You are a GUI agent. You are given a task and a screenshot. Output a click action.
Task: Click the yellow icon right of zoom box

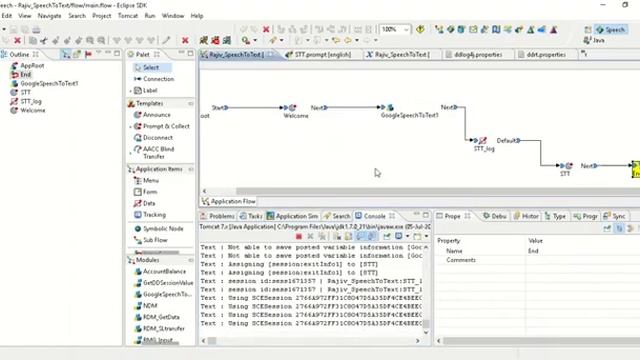coord(420,29)
